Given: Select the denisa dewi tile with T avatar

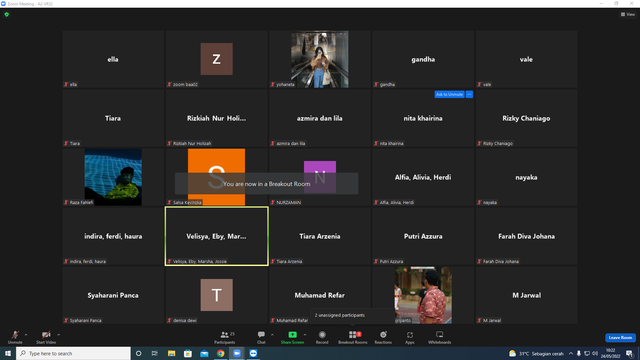Looking at the screenshot, I should tap(216, 295).
